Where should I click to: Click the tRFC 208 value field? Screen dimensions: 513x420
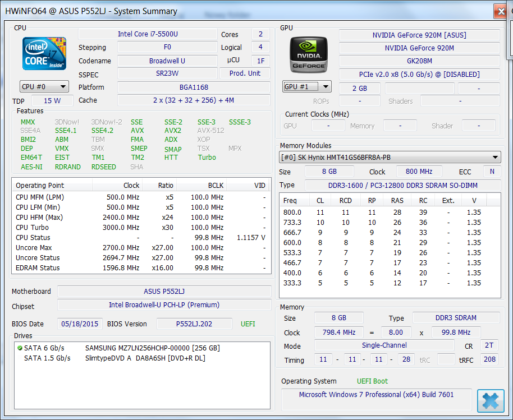(489, 359)
